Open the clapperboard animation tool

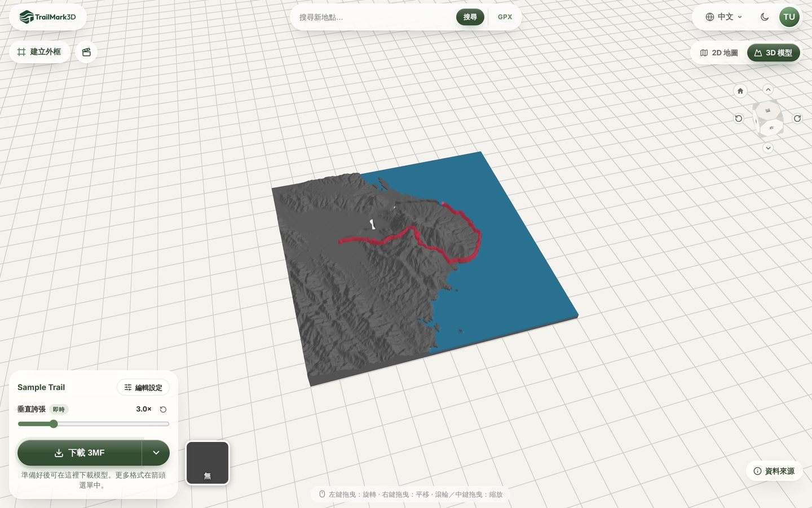(86, 52)
